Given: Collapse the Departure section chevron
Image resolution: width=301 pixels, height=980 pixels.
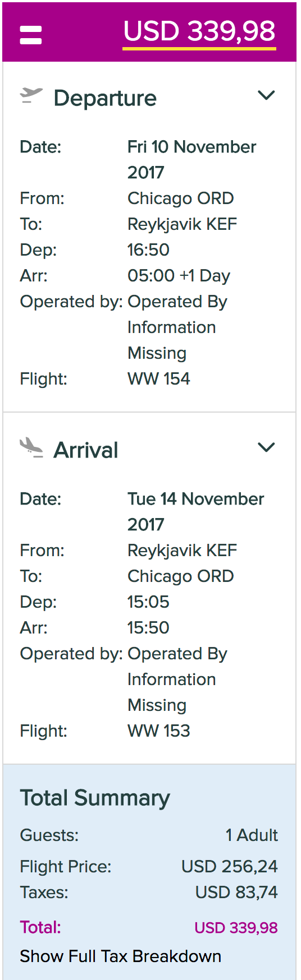Looking at the screenshot, I should click(266, 95).
